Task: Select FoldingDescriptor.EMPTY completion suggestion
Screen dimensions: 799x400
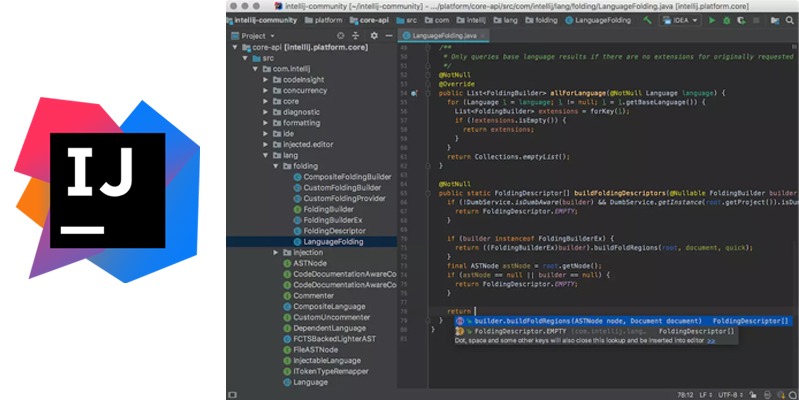Action: [596, 331]
